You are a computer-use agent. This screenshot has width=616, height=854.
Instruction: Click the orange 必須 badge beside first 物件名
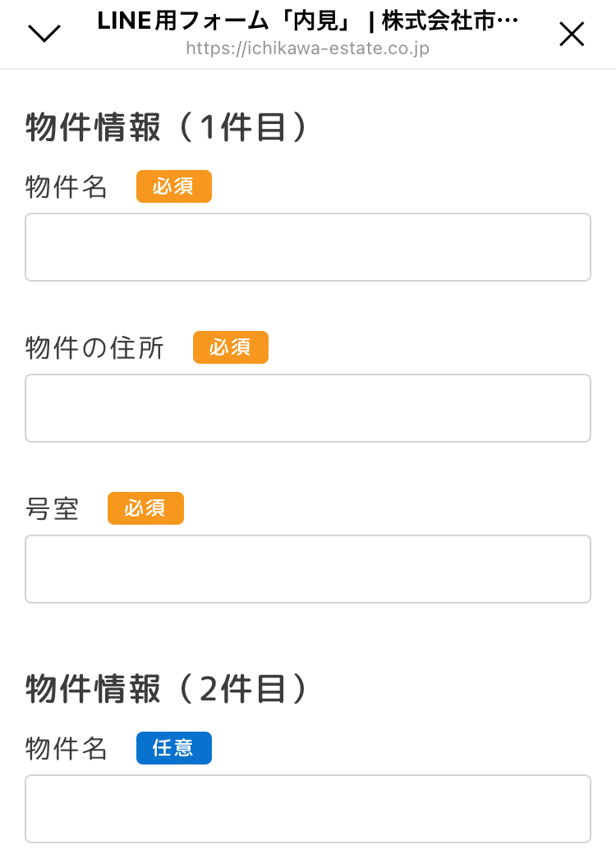click(174, 186)
